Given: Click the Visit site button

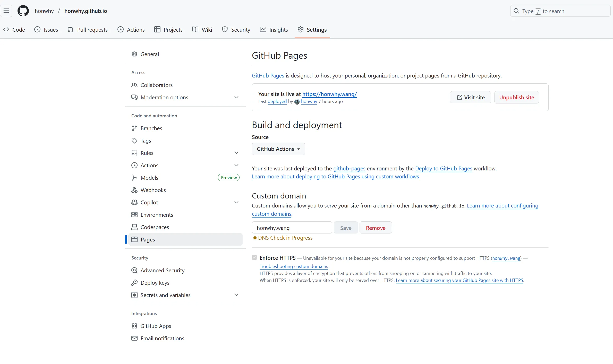Looking at the screenshot, I should (470, 97).
